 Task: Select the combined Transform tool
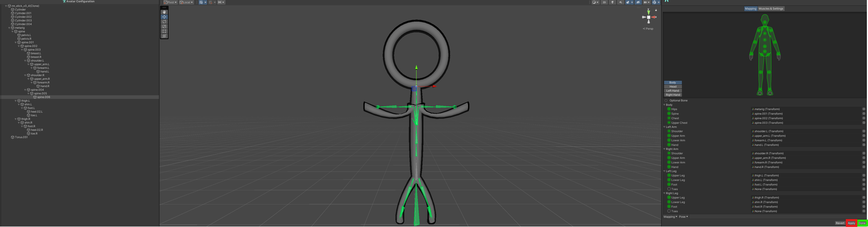click(164, 36)
